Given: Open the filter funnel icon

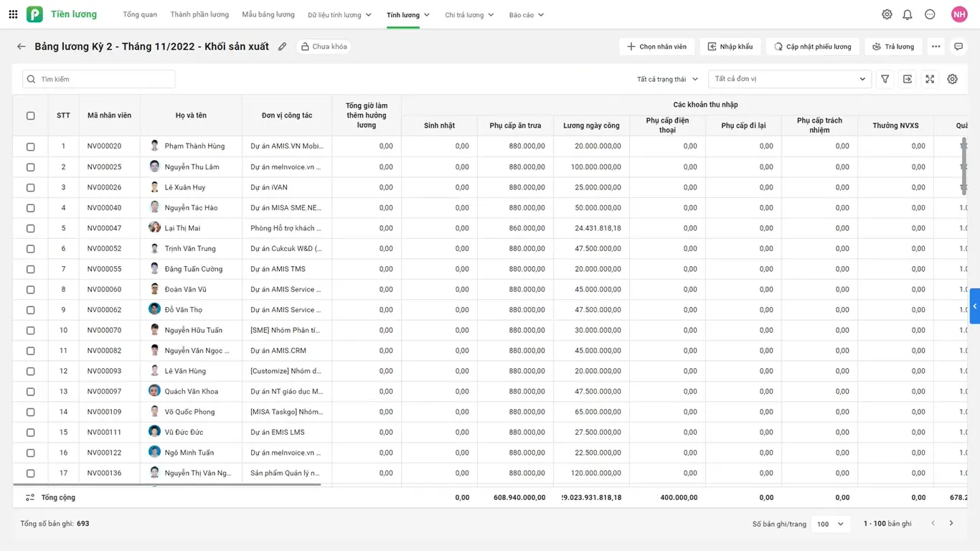Looking at the screenshot, I should point(885,79).
